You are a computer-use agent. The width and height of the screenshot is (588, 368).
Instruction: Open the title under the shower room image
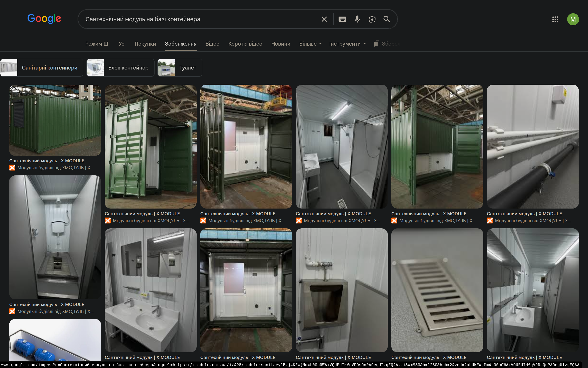[333, 214]
